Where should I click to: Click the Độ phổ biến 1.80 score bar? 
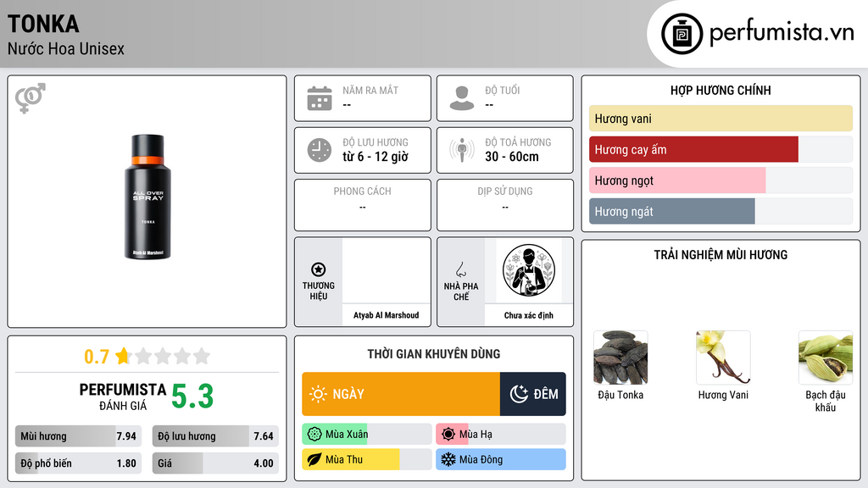click(78, 463)
